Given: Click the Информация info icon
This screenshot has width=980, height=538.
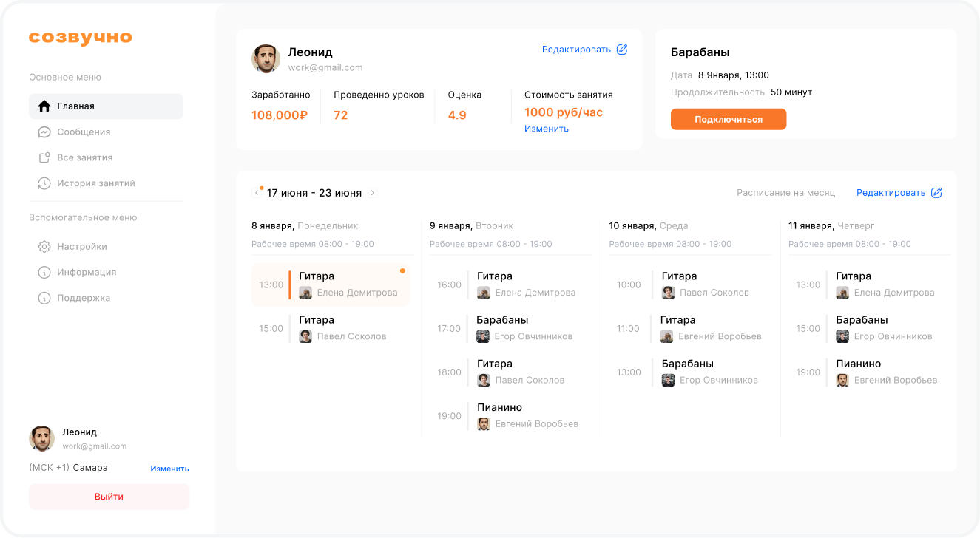Looking at the screenshot, I should [x=44, y=273].
